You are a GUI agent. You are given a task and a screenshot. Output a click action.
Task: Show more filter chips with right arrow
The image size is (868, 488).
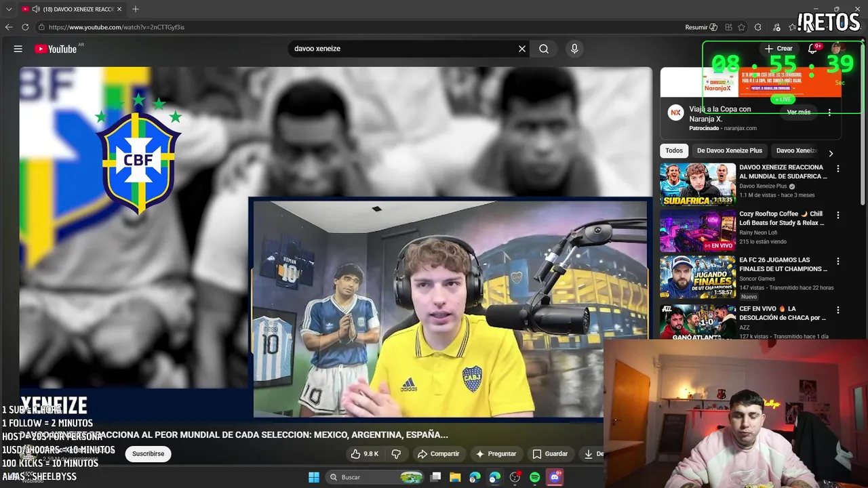tap(831, 153)
